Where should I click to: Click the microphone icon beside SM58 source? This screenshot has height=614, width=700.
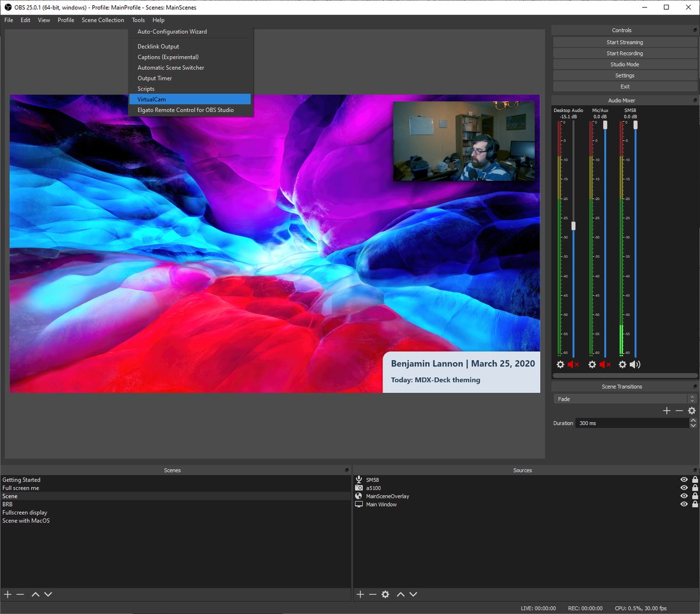coord(359,479)
